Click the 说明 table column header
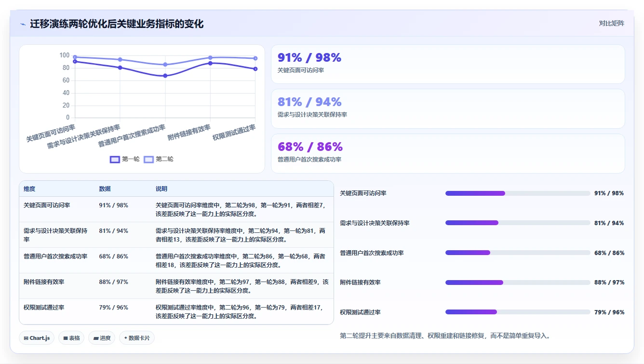The height and width of the screenshot is (364, 644). coord(161,189)
